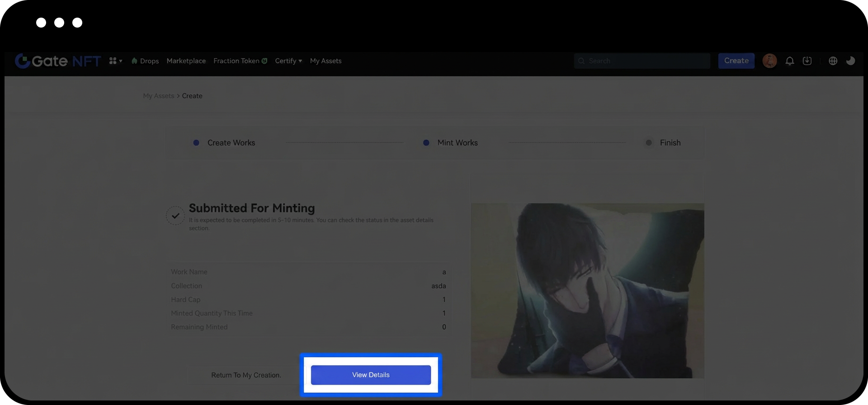The width and height of the screenshot is (868, 405).
Task: Click the My Assets breadcrumb link
Action: [x=158, y=96]
